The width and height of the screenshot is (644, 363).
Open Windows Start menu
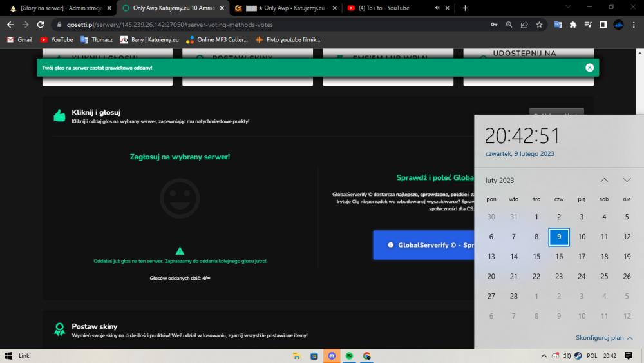coord(8,356)
